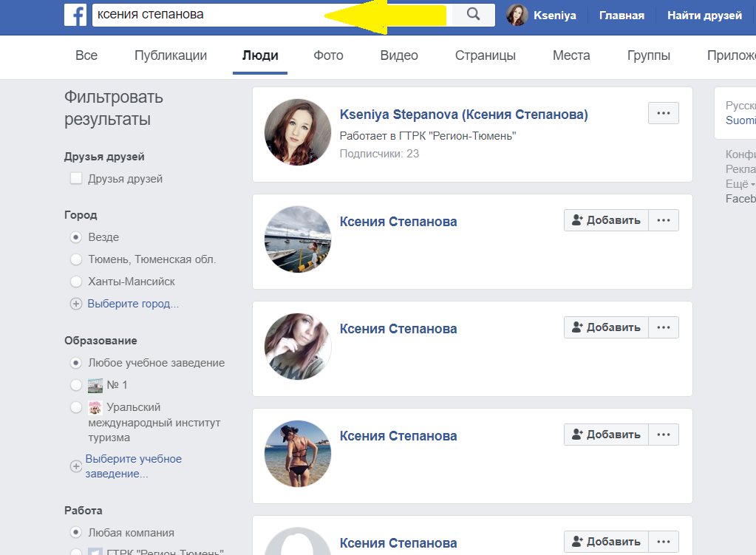Open the selfie profile thumbnail

click(298, 346)
